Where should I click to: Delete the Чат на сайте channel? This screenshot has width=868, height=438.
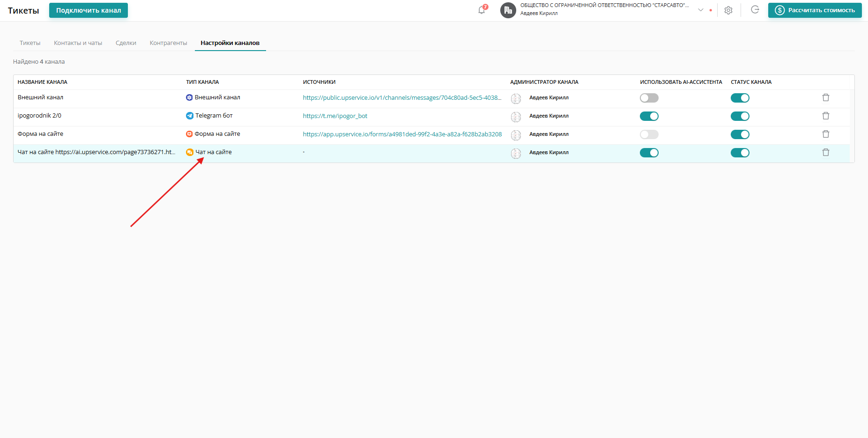[826, 152]
